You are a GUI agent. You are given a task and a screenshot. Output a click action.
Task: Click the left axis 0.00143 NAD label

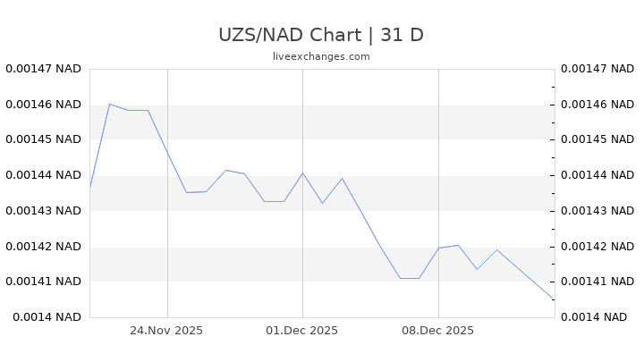coord(43,211)
